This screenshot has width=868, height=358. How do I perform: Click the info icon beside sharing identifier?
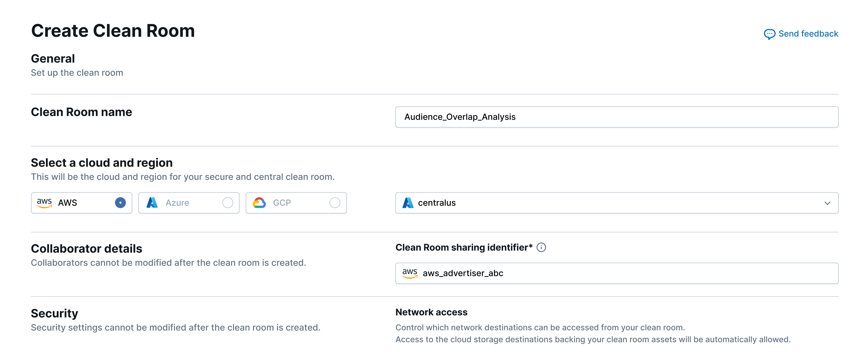pyautogui.click(x=541, y=247)
